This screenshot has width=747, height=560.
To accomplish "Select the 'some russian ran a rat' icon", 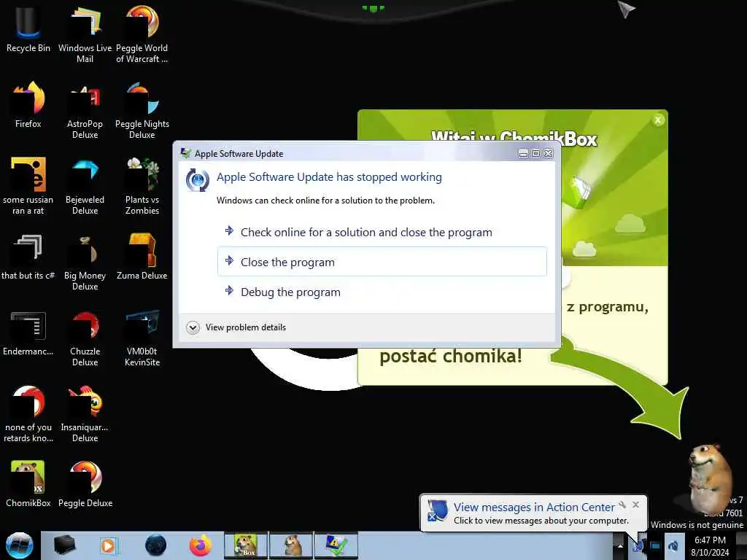I will (28, 186).
